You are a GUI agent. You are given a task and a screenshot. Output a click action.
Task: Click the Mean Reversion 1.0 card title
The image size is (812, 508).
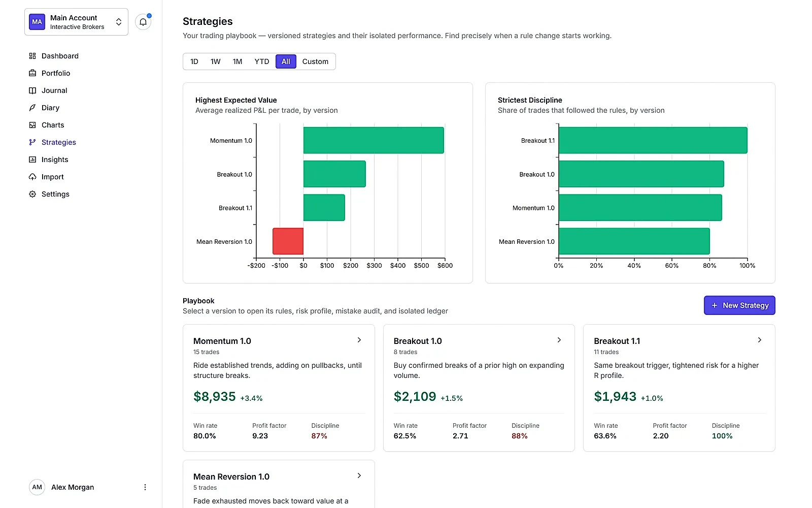click(x=231, y=477)
